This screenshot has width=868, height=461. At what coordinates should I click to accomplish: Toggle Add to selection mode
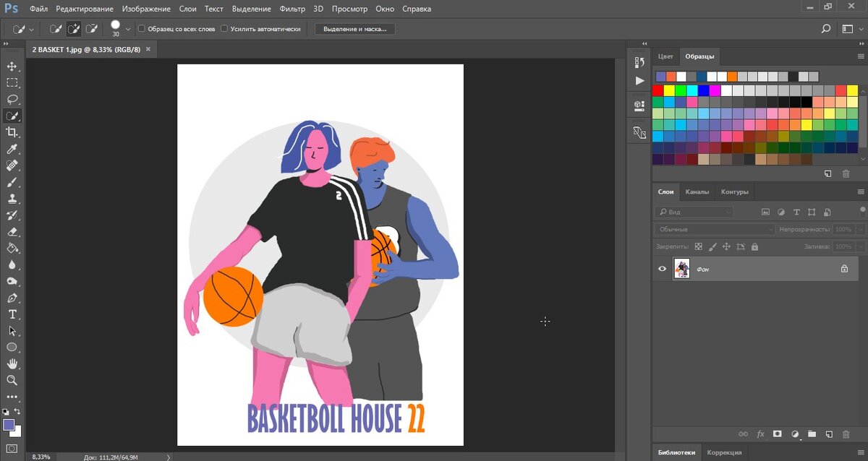point(74,29)
